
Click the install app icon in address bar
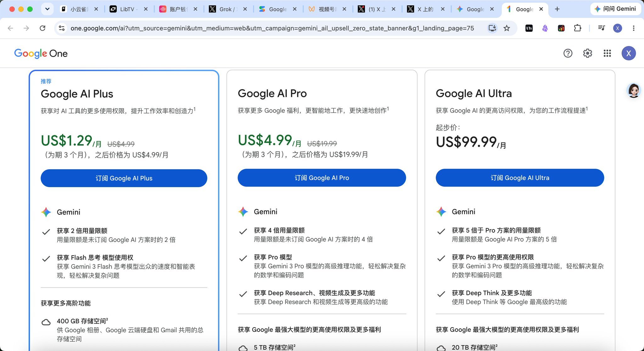[492, 28]
